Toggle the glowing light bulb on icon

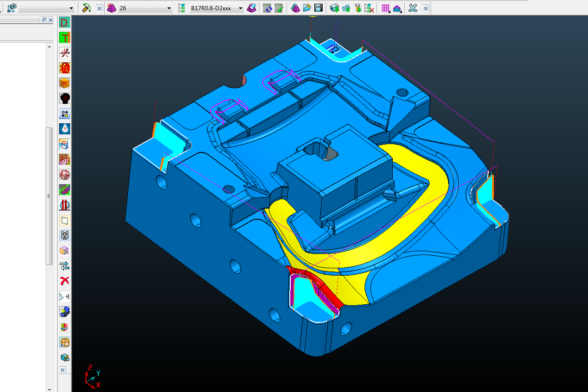pyautogui.click(x=65, y=129)
